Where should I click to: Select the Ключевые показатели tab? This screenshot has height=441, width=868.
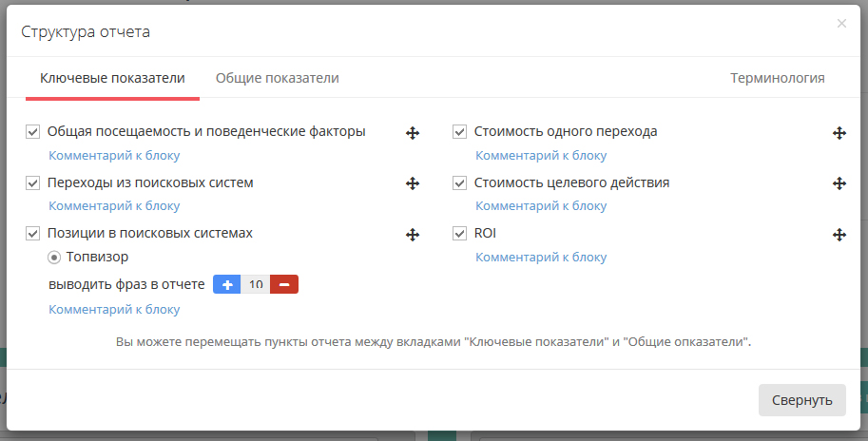coord(112,78)
